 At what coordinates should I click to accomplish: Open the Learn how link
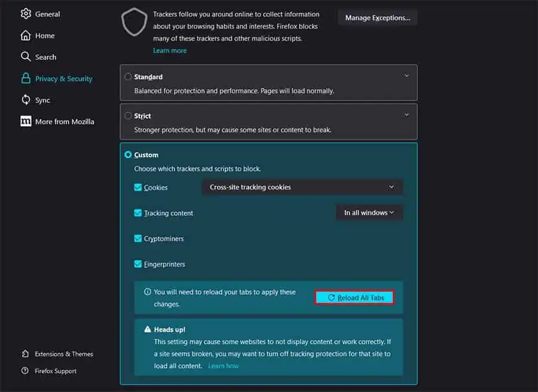tap(224, 366)
